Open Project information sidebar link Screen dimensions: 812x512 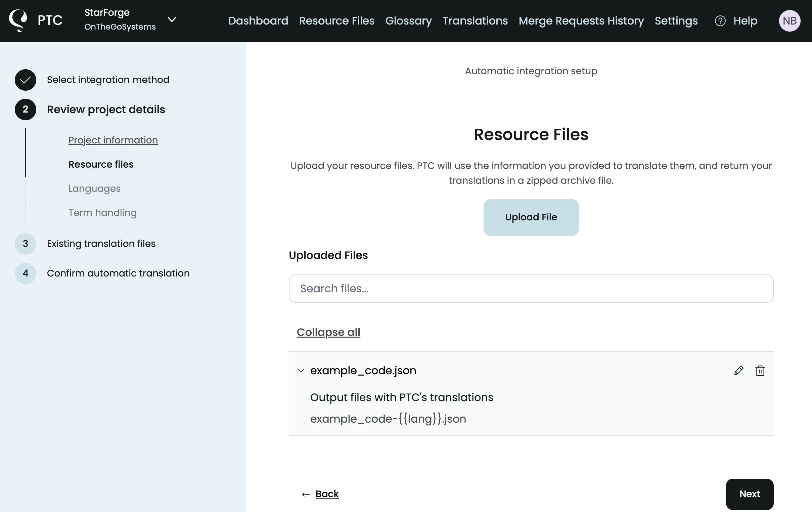[x=113, y=140]
